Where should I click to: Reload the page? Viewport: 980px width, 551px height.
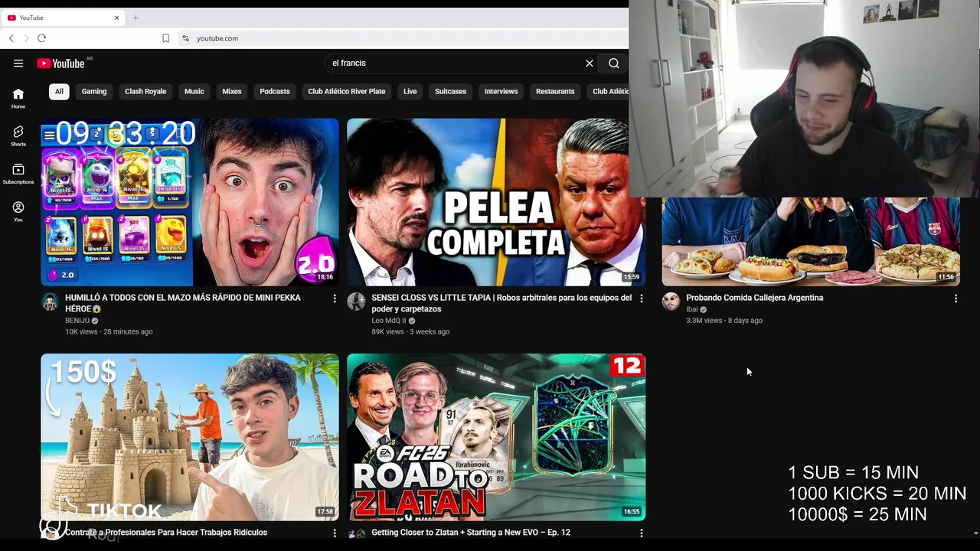pyautogui.click(x=42, y=38)
